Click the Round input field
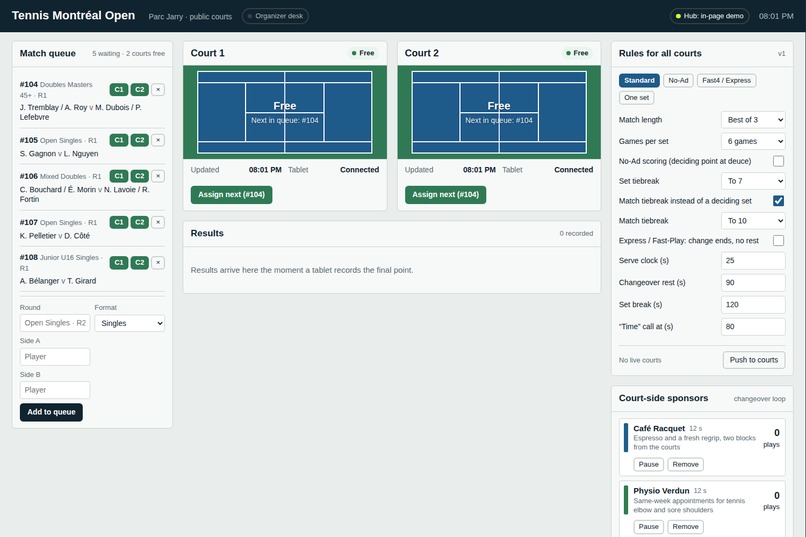The width and height of the screenshot is (806, 537). click(55, 323)
